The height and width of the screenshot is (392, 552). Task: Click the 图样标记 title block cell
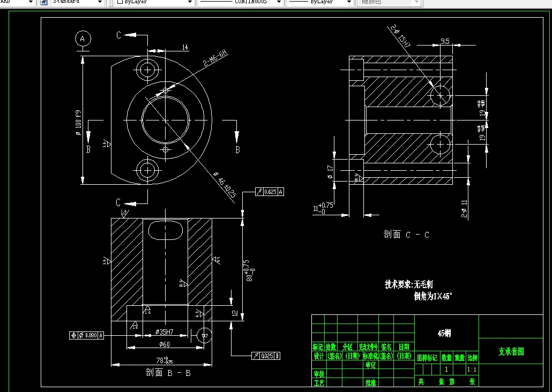click(427, 358)
